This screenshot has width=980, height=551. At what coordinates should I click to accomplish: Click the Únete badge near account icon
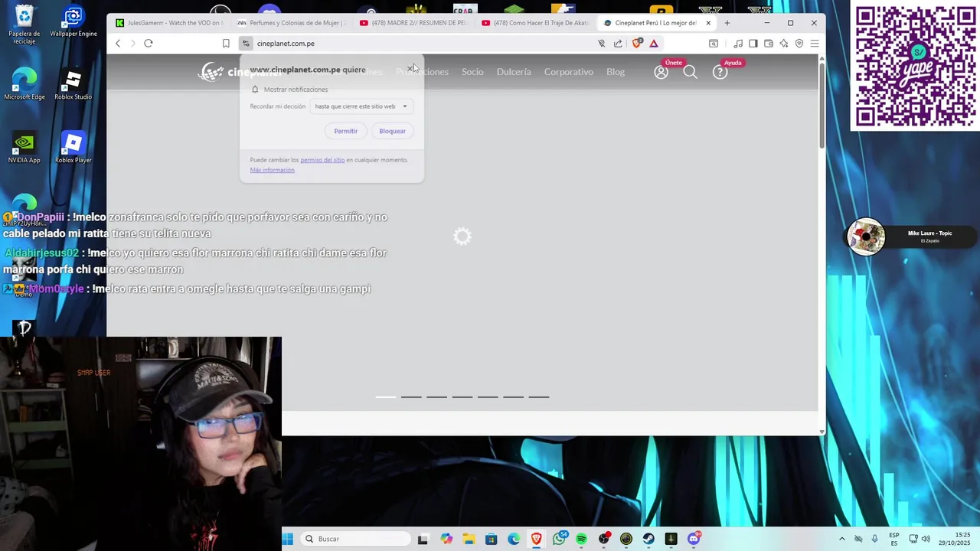coord(674,63)
